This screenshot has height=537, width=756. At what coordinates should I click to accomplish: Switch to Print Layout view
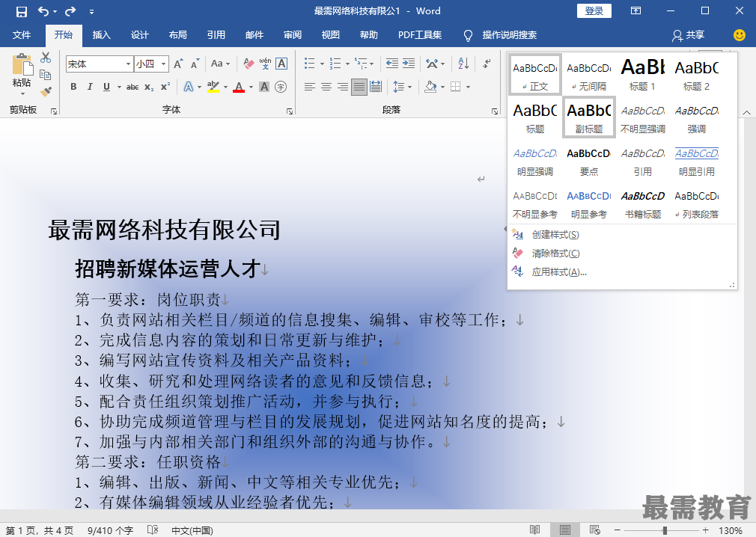click(565, 530)
